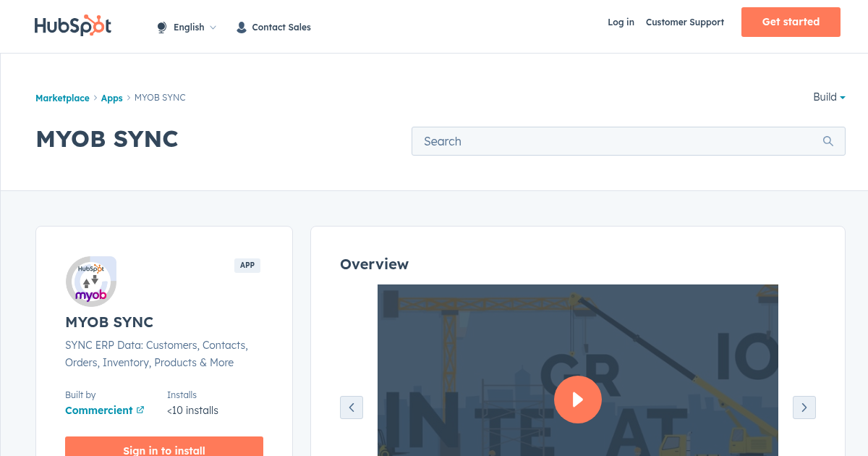The height and width of the screenshot is (456, 868).
Task: Advance the media carousel with right arrow
Action: click(x=804, y=408)
